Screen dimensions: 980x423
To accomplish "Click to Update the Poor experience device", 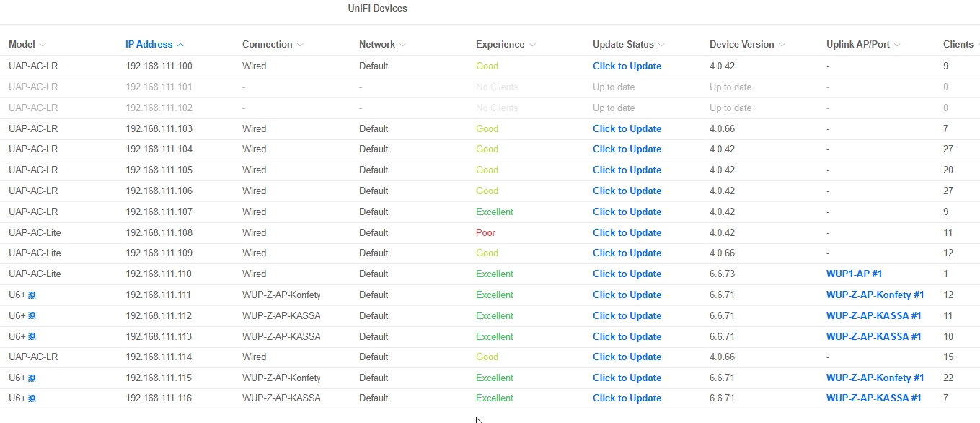I will (x=627, y=232).
